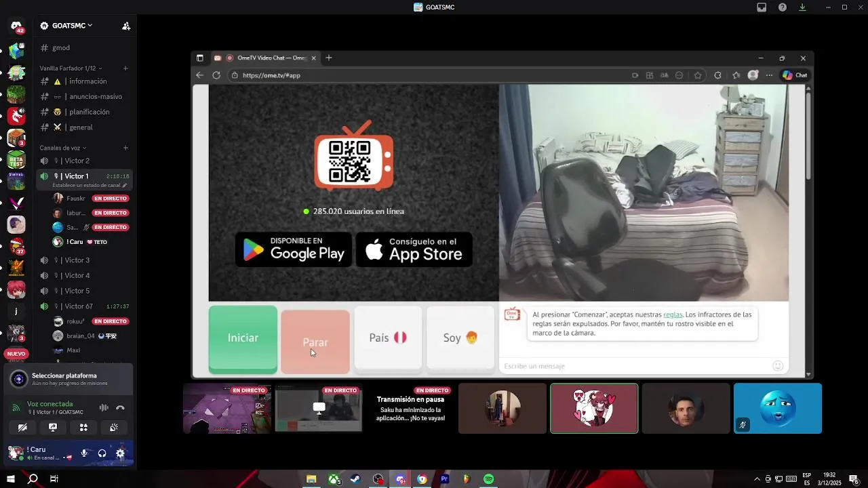Add a channel to Vanilla Farfador category
The image size is (868, 488).
(x=125, y=68)
